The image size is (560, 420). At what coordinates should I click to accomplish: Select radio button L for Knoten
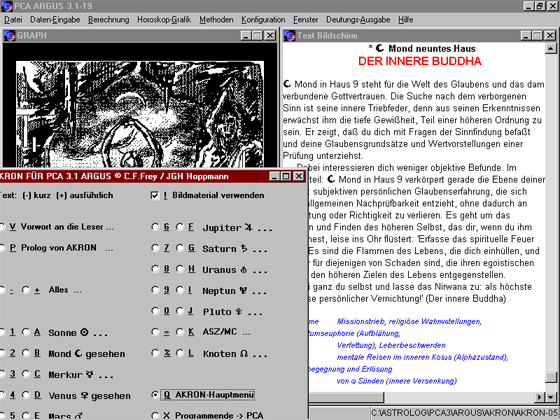point(180,353)
